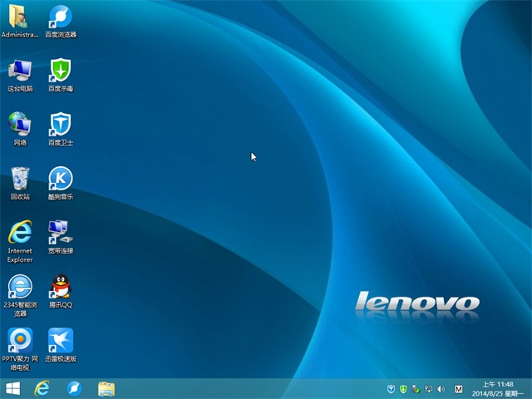This screenshot has width=532, height=399.
Task: Open the taskbar clock and date
Action: click(x=497, y=388)
